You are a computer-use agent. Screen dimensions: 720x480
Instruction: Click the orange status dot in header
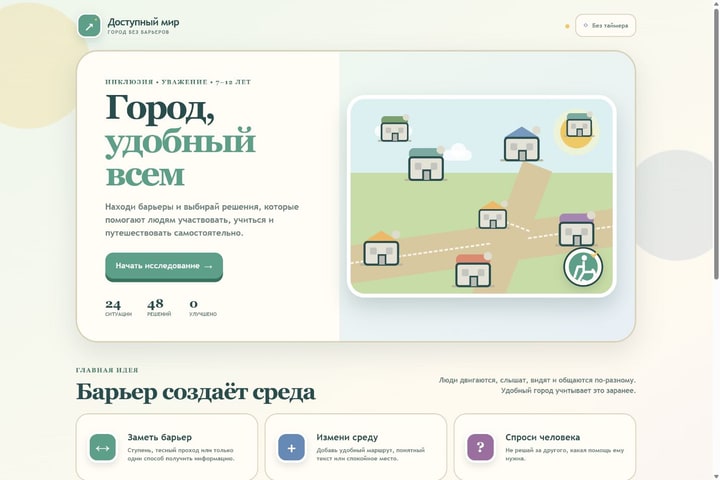[567, 26]
